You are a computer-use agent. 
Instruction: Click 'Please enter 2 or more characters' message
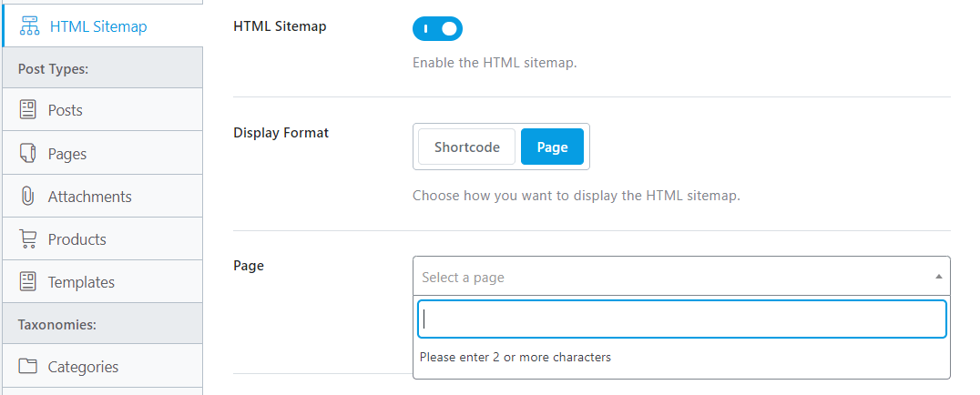click(x=515, y=358)
